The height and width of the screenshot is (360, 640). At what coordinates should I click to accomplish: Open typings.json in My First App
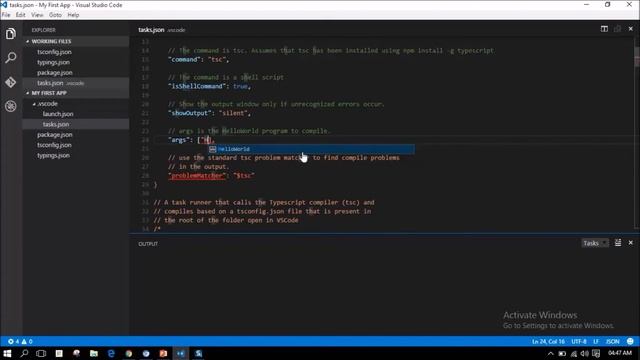[53, 156]
